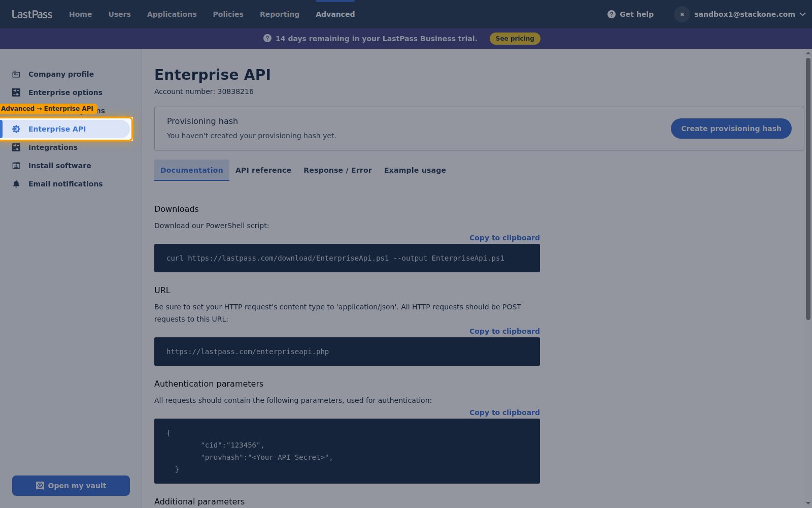Click 'Account number: 30838216' text

tap(204, 91)
